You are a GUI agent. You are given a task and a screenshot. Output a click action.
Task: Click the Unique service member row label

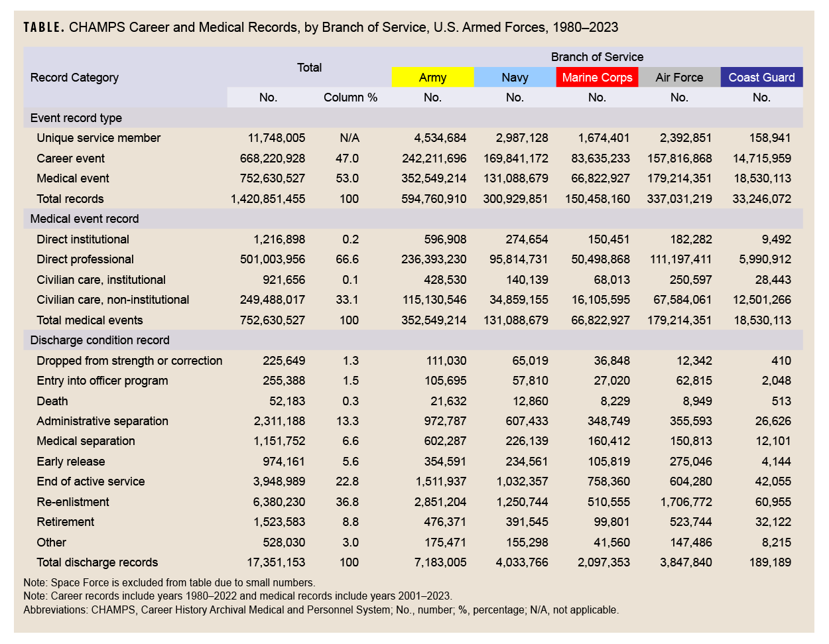pyautogui.click(x=99, y=138)
